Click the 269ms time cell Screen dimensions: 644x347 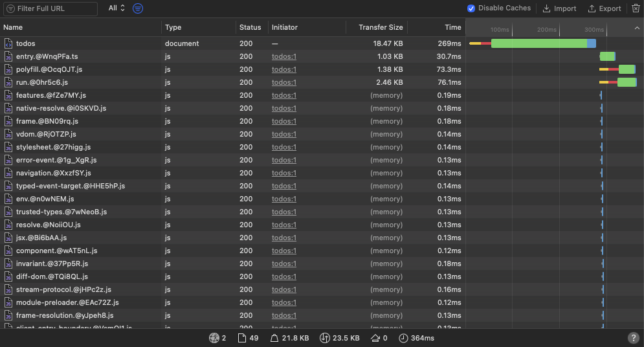[449, 43]
